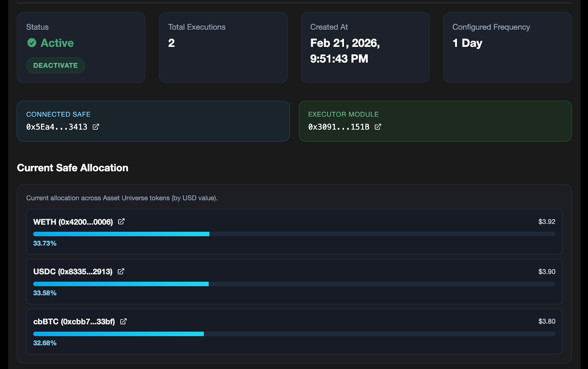
Task: Select the cbBTC (0xcbb7...33bf) token label
Action: pos(74,322)
